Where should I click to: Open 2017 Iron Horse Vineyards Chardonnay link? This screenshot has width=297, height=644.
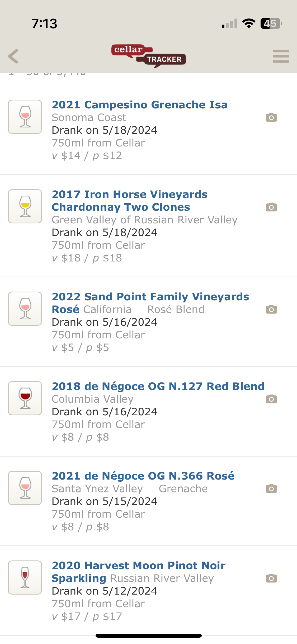[x=129, y=201]
